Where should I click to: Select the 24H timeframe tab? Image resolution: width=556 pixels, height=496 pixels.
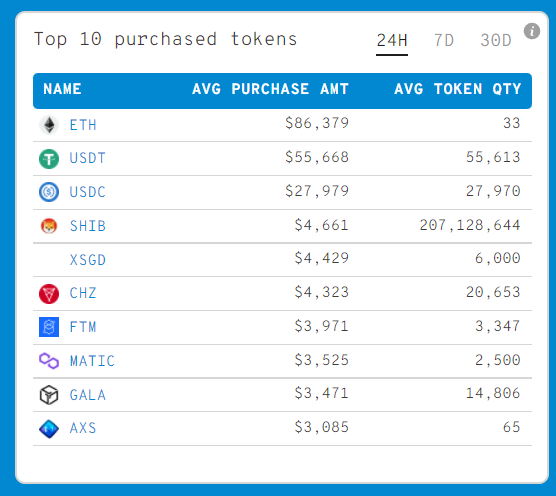click(x=392, y=40)
